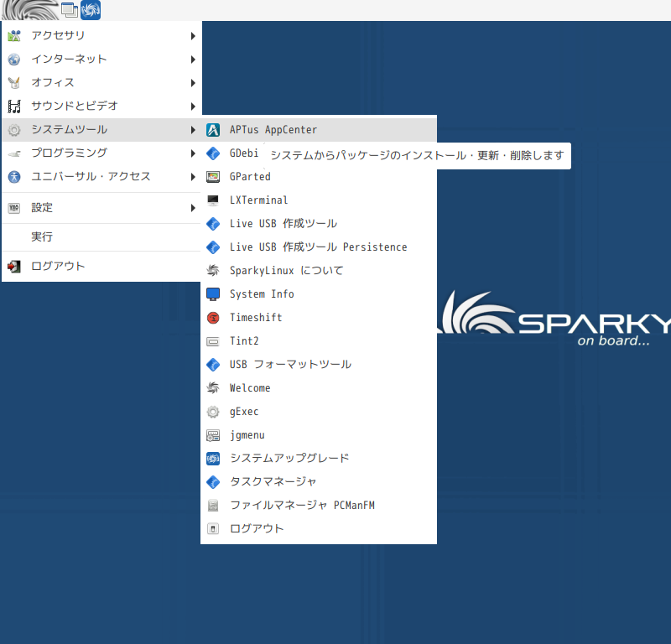This screenshot has width=671, height=644.
Task: Click the GDebi diamond icon
Action: click(213, 153)
